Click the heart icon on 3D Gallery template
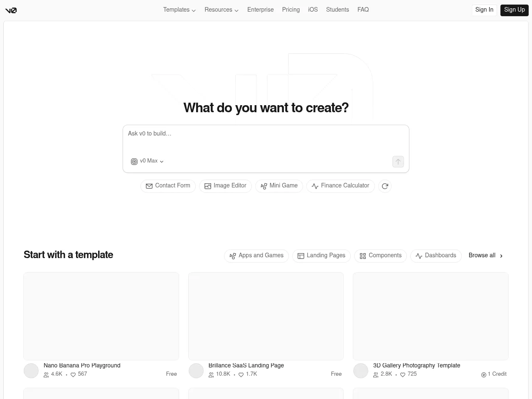The height and width of the screenshot is (399, 532). [402, 374]
